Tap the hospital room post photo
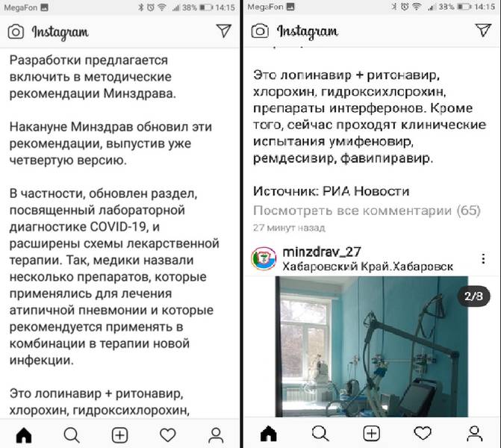This screenshot has height=448, width=501. coord(372,346)
